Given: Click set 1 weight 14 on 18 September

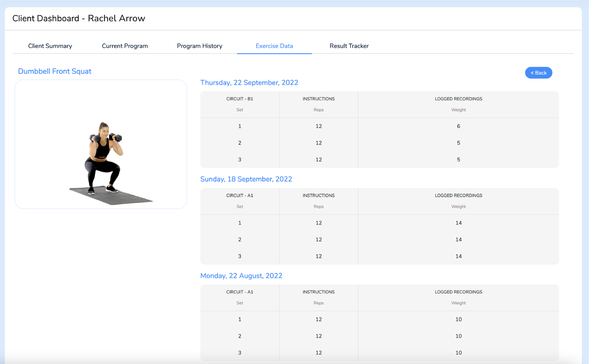Looking at the screenshot, I should (458, 223).
